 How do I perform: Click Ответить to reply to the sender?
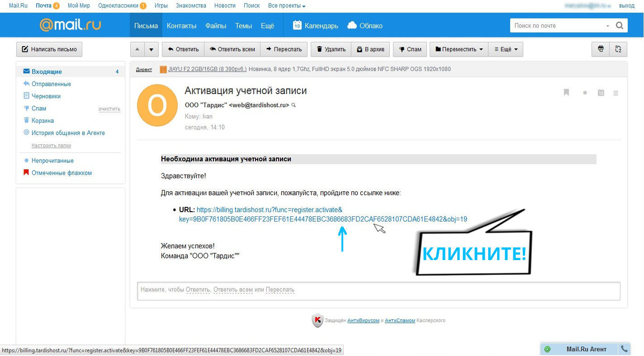click(x=183, y=49)
